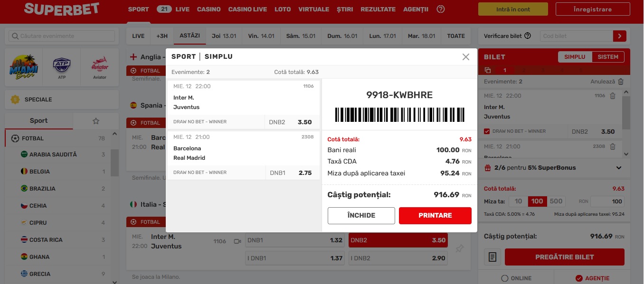
Task: Open the Rezultate page
Action: (x=378, y=9)
